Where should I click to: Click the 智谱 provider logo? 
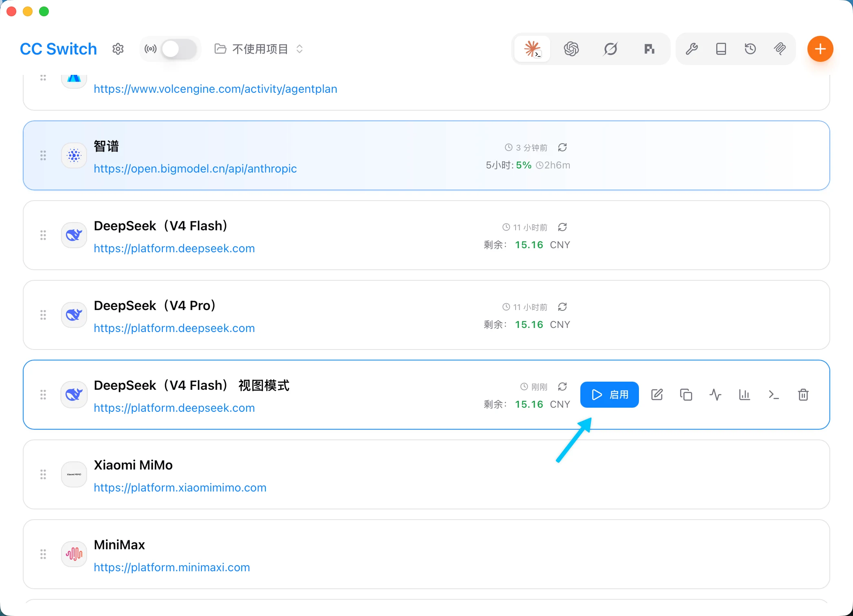tap(74, 155)
